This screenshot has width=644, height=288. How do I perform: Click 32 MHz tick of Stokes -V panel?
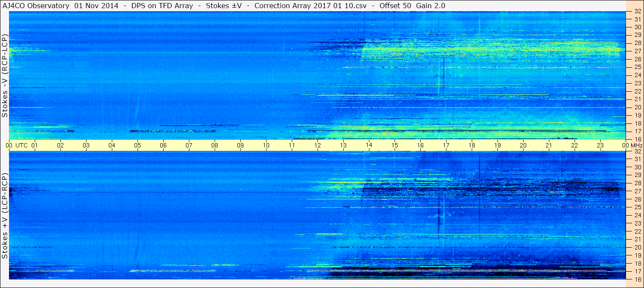637,12
